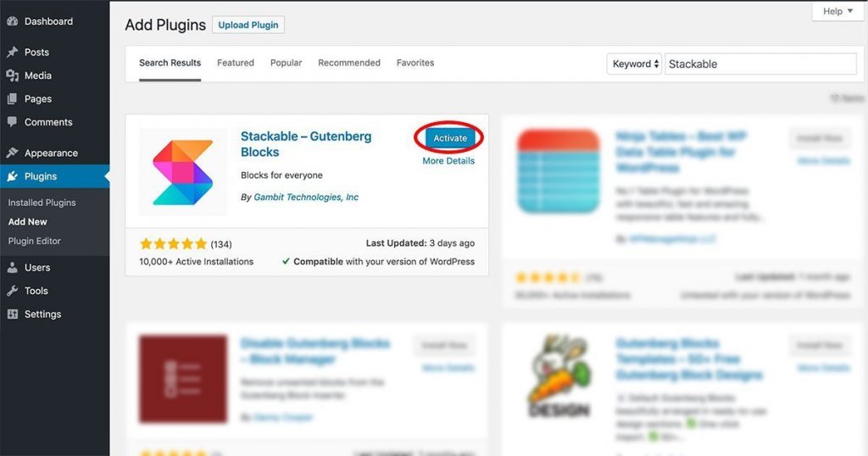Open the Recommended tab
This screenshot has width=868, height=456.
click(x=348, y=63)
